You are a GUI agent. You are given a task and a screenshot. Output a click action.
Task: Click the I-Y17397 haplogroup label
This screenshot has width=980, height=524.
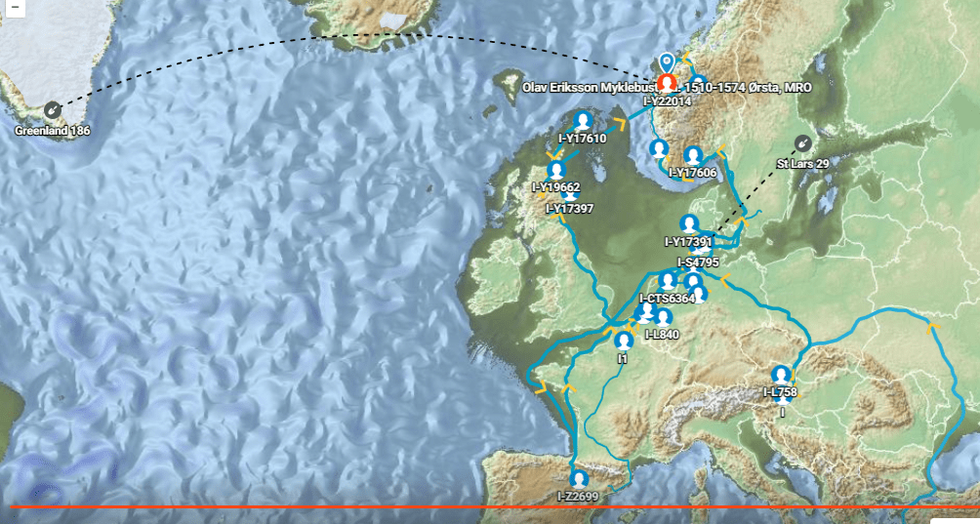pos(569,208)
